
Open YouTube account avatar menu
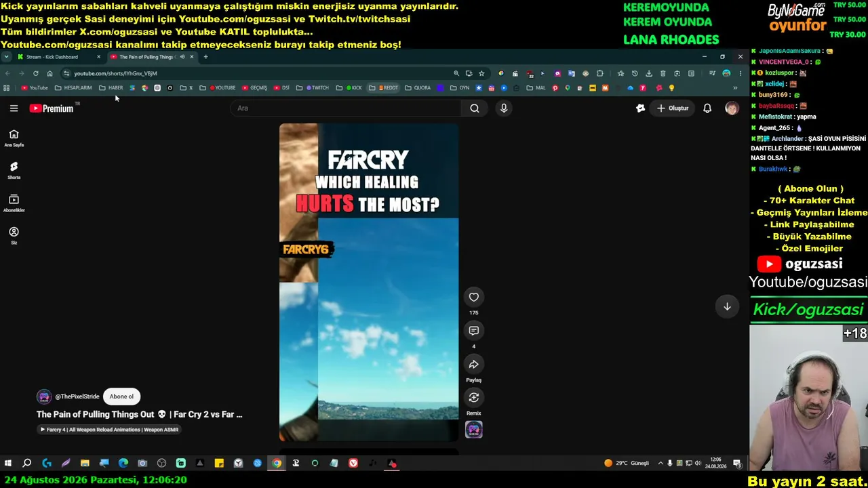pyautogui.click(x=732, y=108)
